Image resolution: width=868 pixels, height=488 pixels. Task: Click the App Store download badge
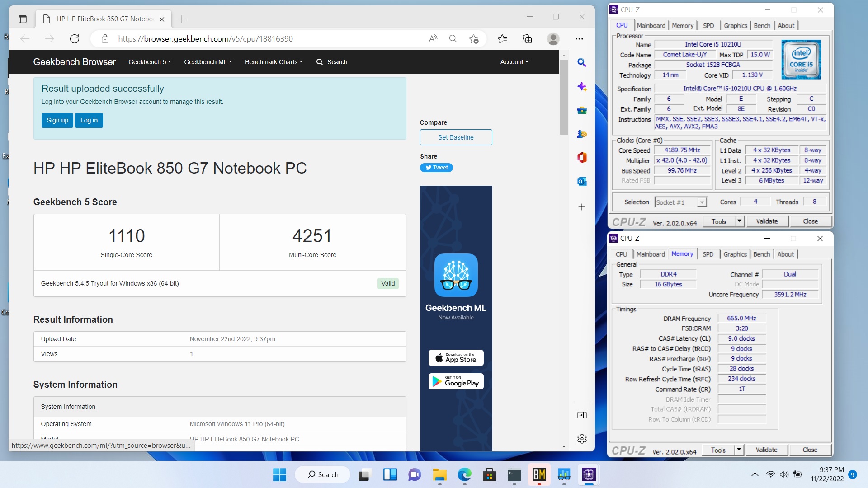[456, 358]
